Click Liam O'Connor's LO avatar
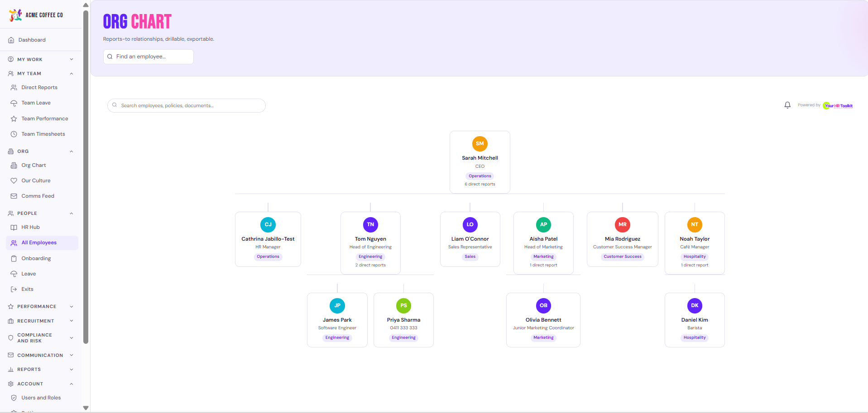 click(x=470, y=225)
